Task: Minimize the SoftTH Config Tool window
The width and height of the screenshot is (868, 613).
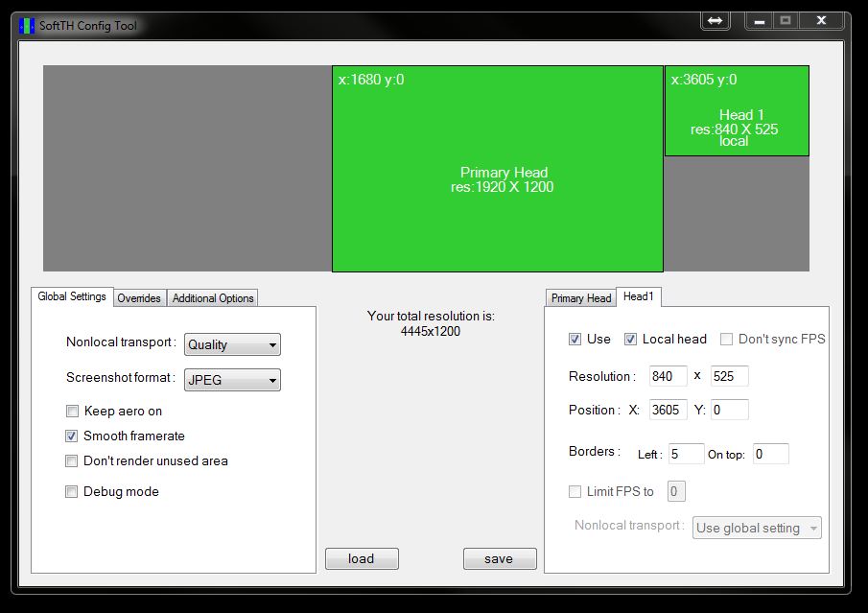Action: click(x=760, y=20)
